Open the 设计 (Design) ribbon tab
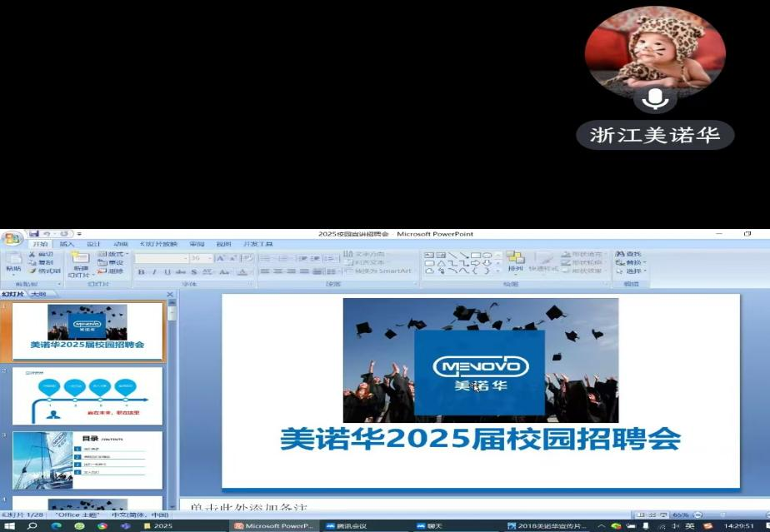The image size is (770, 532). tap(93, 244)
